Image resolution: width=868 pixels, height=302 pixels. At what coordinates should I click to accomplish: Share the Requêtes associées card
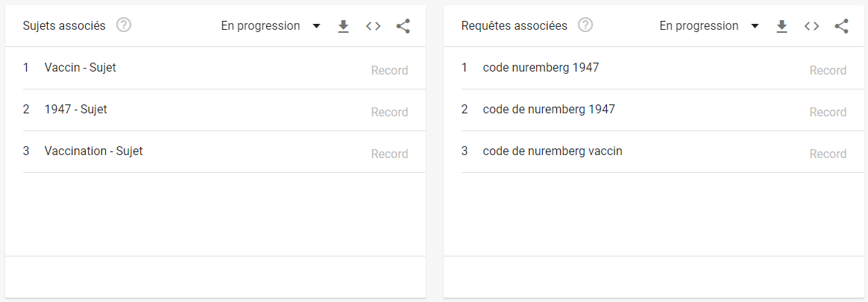point(841,27)
